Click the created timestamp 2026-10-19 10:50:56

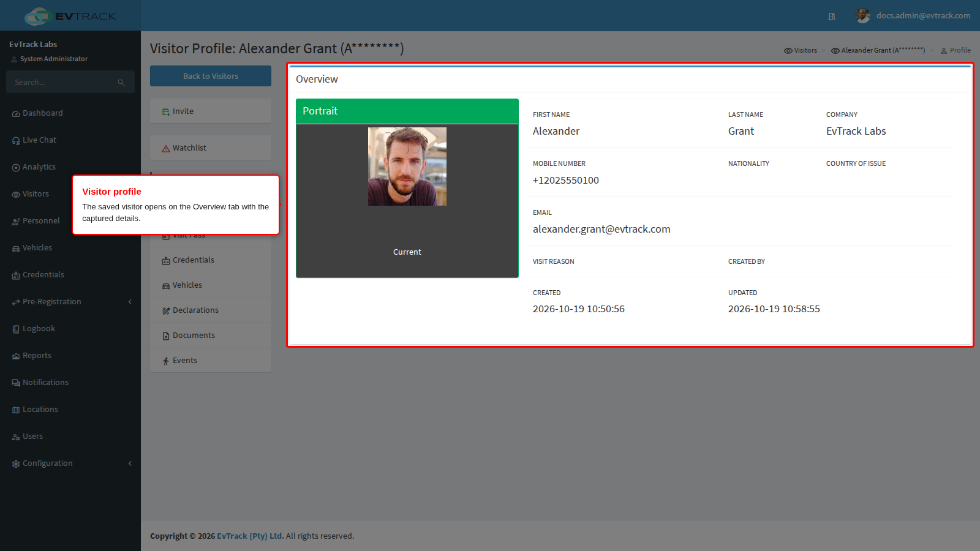point(579,309)
